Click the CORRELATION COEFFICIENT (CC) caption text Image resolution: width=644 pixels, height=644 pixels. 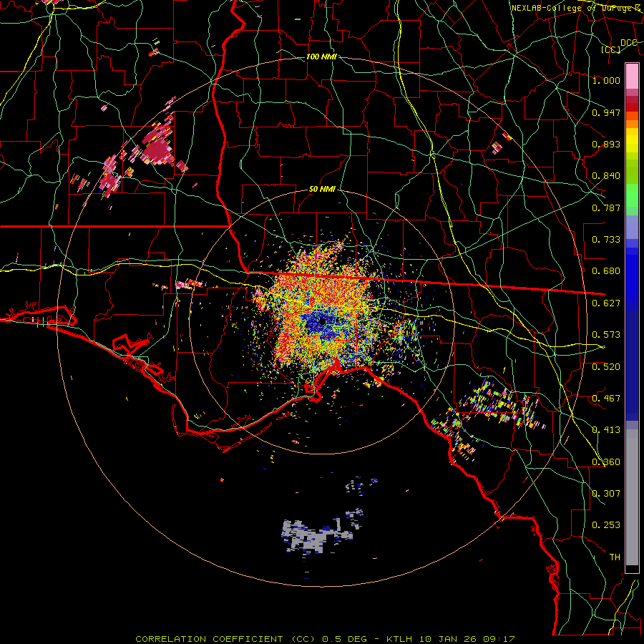tap(225, 639)
